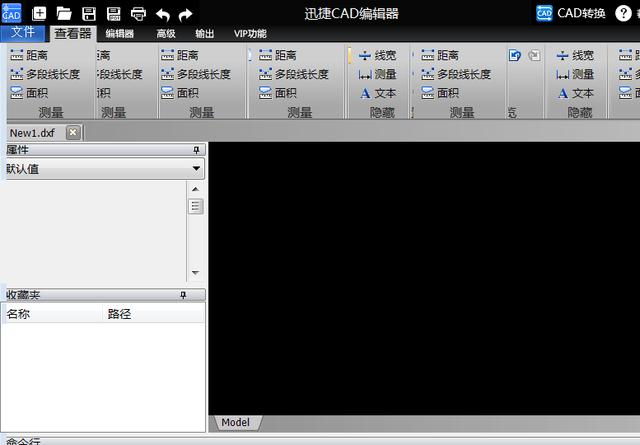Select 文本 in the rightmost 隐藏 group
This screenshot has width=640, height=445.
pos(575,93)
